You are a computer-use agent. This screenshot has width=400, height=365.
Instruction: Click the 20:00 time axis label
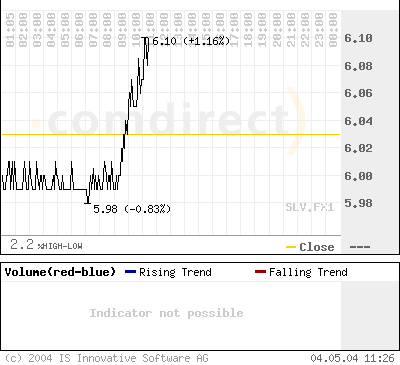click(277, 30)
